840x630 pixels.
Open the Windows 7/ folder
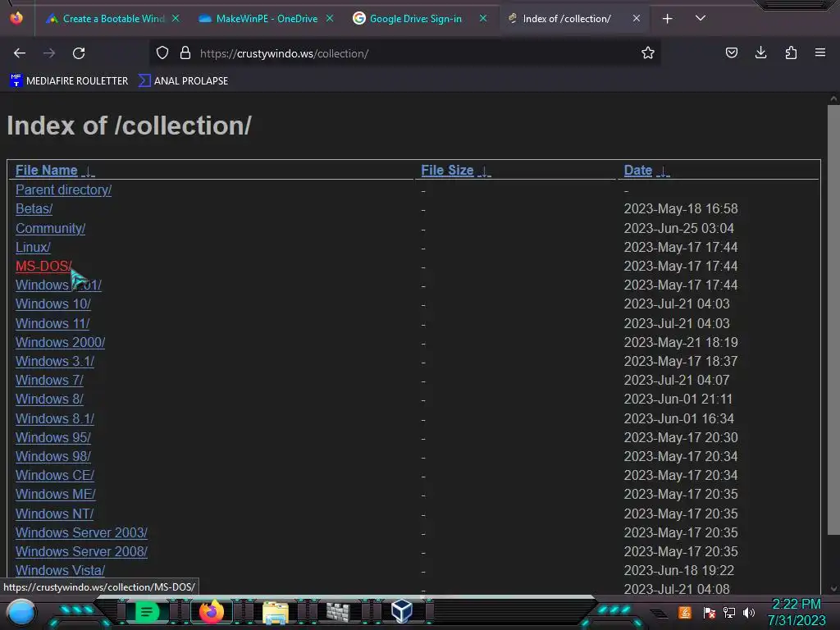49,381
